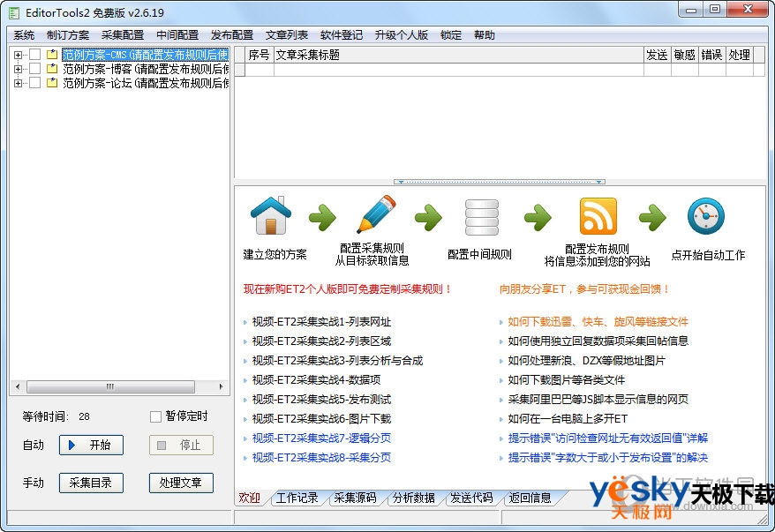Click the 文章采集标题 column header
The image size is (775, 532).
point(457,55)
